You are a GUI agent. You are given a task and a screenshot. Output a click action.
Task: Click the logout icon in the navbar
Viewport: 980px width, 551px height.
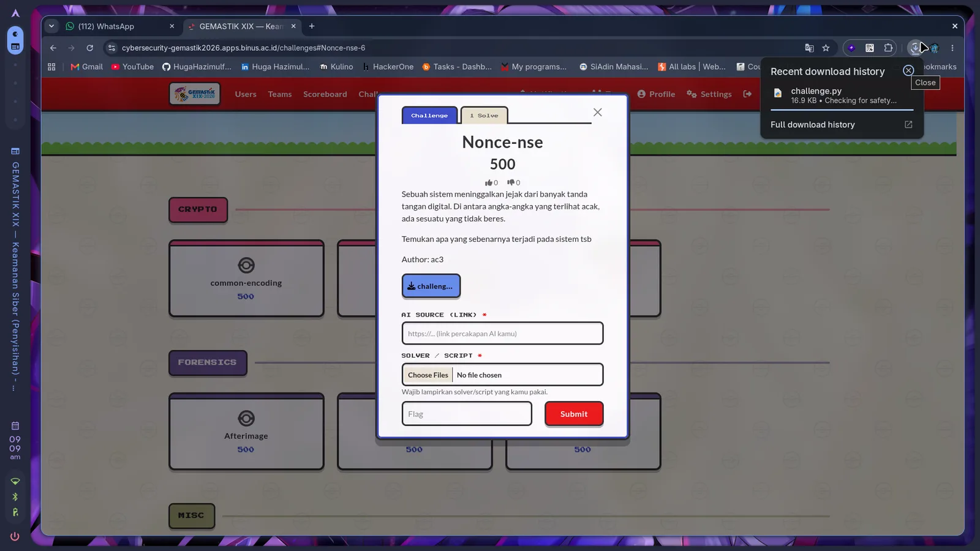747,94
